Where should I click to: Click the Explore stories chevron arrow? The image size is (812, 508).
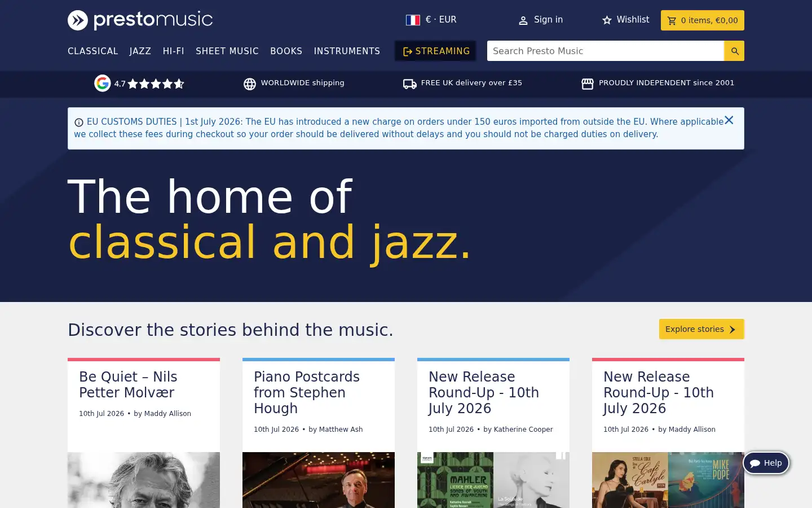[732, 330]
